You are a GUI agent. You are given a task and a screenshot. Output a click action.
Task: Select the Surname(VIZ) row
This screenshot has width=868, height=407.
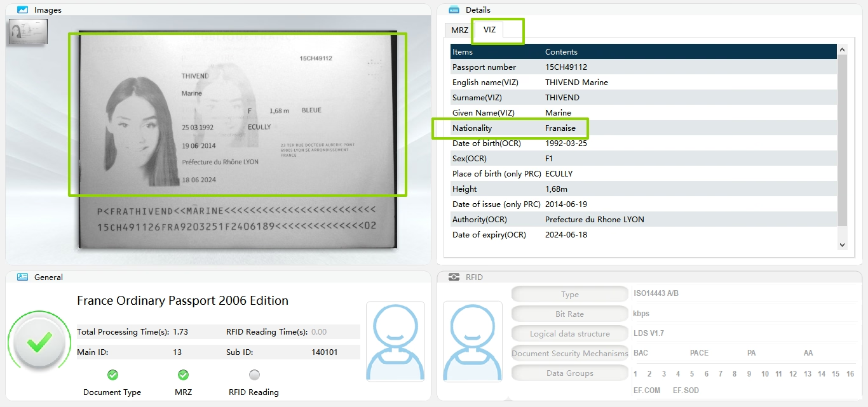[644, 97]
